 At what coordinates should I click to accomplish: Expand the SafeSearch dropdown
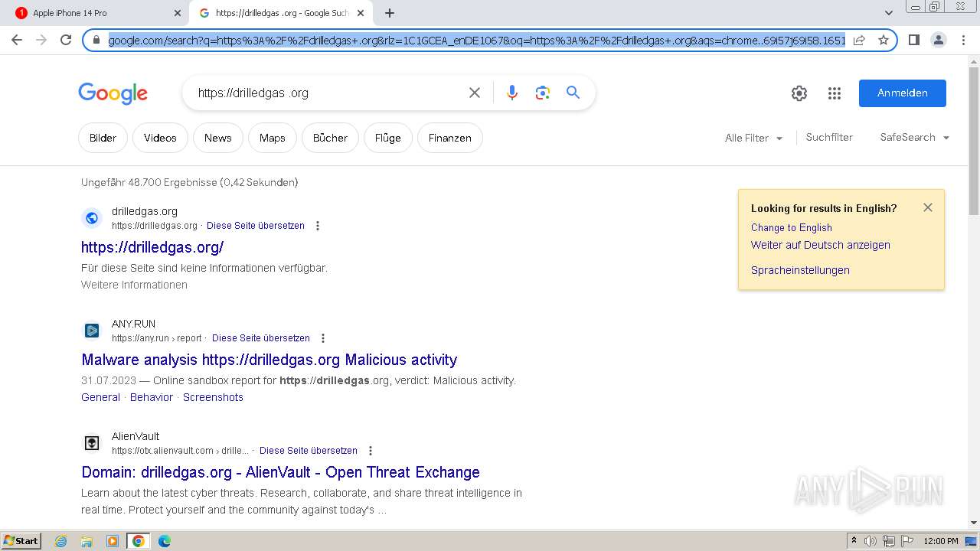coord(915,137)
